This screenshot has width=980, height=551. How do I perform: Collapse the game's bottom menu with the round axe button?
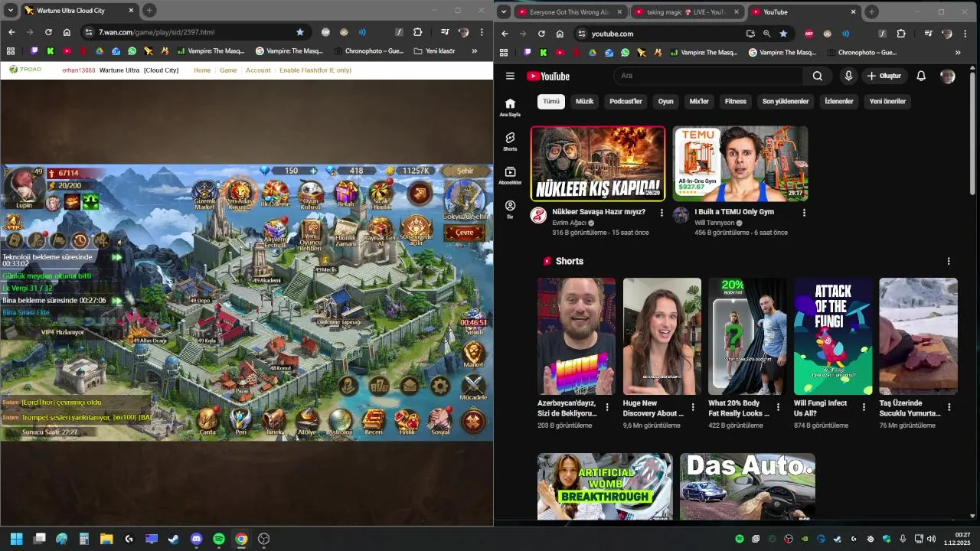point(473,422)
